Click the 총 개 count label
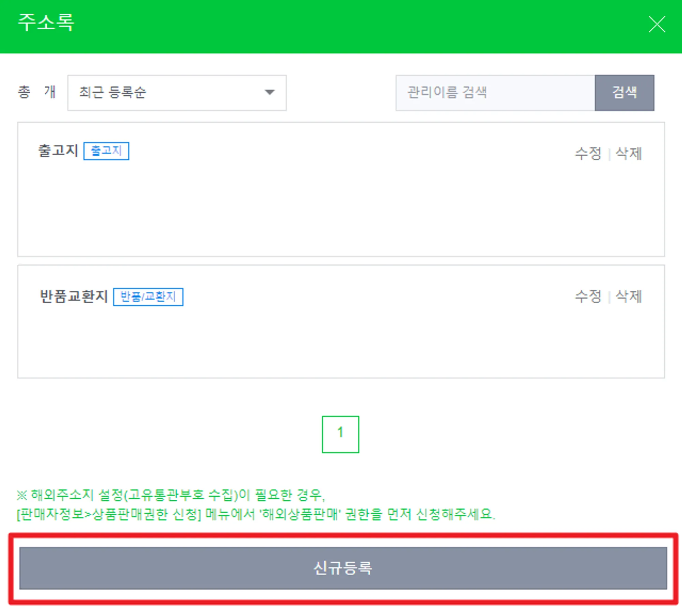 (36, 92)
